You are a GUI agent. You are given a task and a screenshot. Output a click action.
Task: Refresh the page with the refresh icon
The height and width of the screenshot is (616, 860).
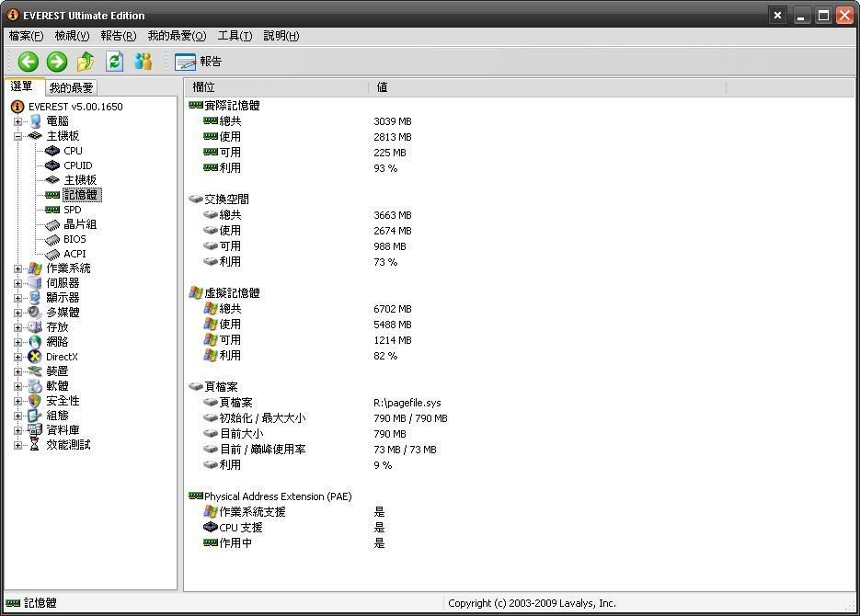(x=114, y=62)
